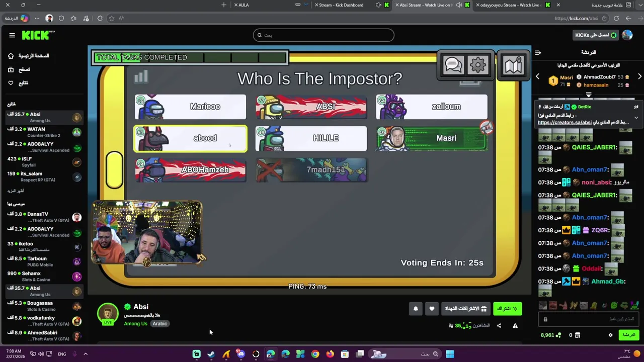Open the Among Us chat bubble icon
The width and height of the screenshot is (644, 362).
point(453,65)
